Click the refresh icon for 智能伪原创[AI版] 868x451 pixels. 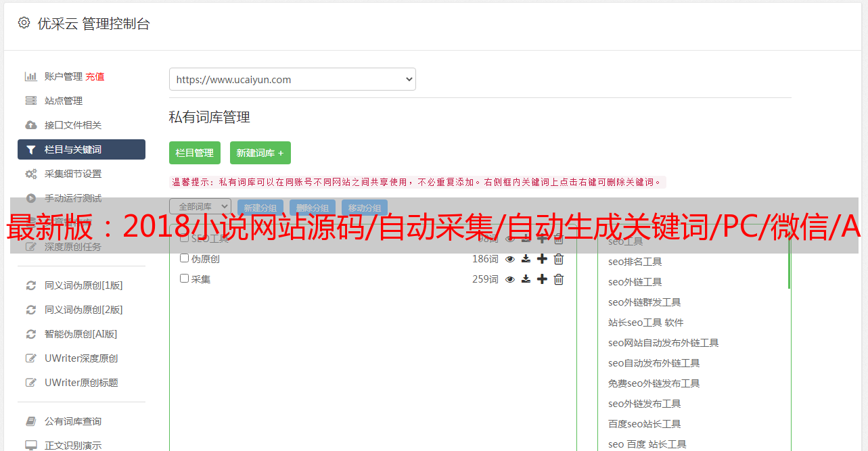coord(30,334)
